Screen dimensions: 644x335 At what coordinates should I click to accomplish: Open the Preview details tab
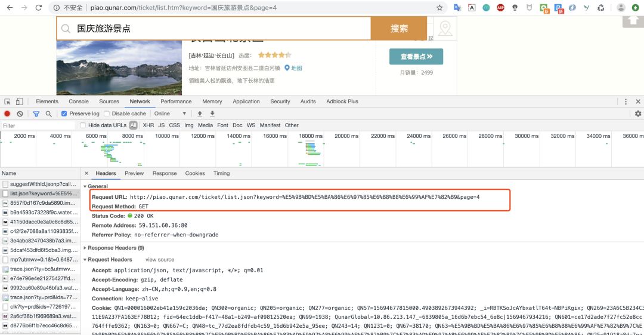(134, 173)
